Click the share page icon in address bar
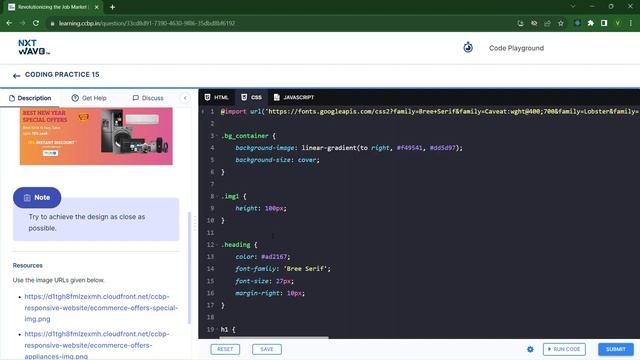The image size is (640, 360). click(x=547, y=23)
